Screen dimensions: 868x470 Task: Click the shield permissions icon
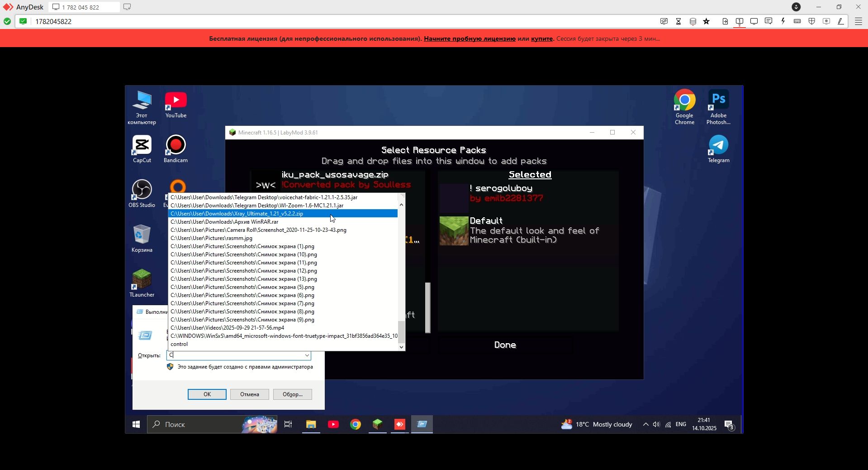coord(812,21)
